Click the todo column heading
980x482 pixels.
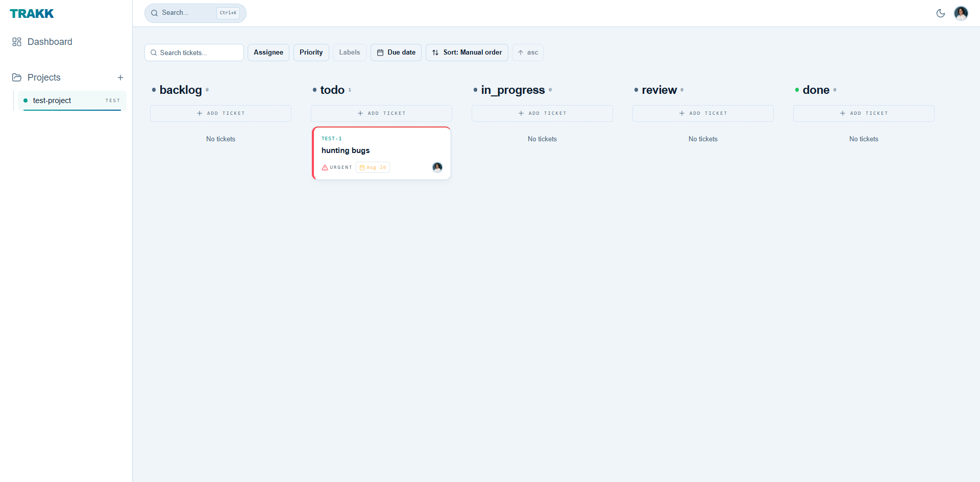coord(332,90)
